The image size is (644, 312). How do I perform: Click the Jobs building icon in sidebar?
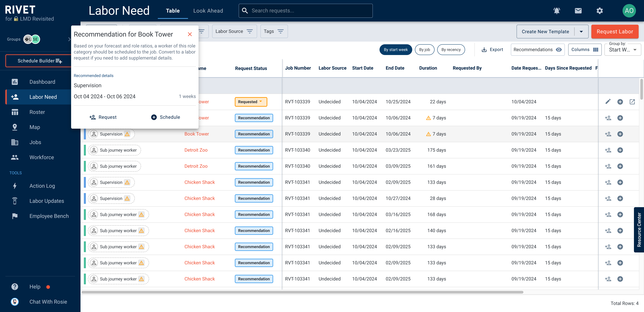pyautogui.click(x=15, y=142)
